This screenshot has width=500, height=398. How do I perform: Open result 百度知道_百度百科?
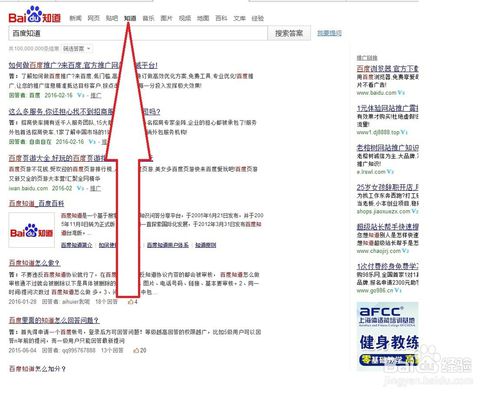pyautogui.click(x=36, y=203)
